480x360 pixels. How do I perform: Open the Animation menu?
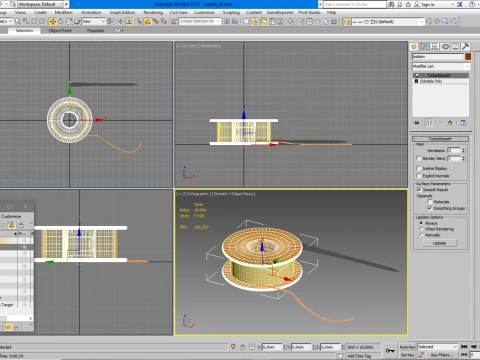click(91, 12)
